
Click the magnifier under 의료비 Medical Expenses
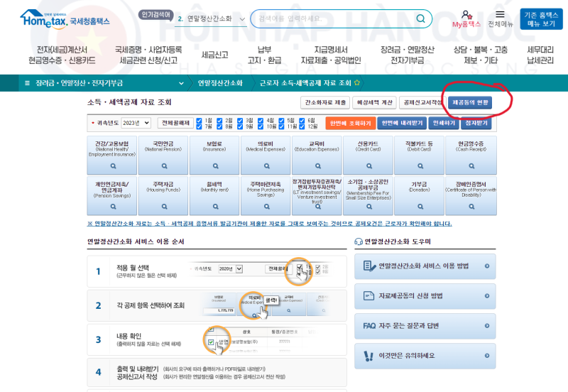pyautogui.click(x=265, y=165)
